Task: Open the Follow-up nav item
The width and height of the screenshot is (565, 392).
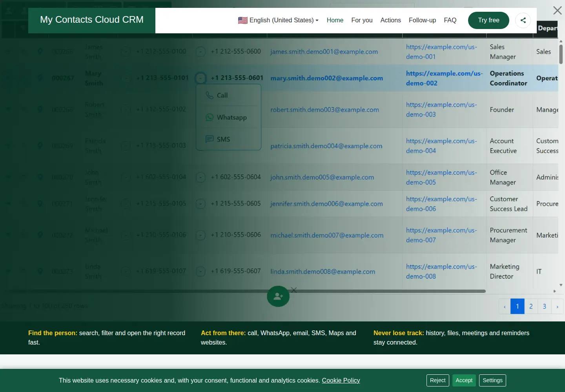Action: pyautogui.click(x=422, y=20)
